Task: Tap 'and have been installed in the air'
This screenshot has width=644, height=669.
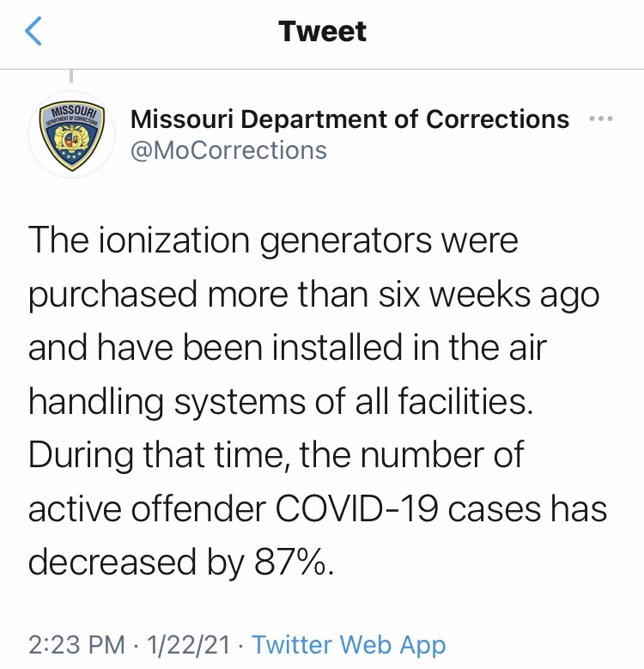Action: pyautogui.click(x=286, y=348)
